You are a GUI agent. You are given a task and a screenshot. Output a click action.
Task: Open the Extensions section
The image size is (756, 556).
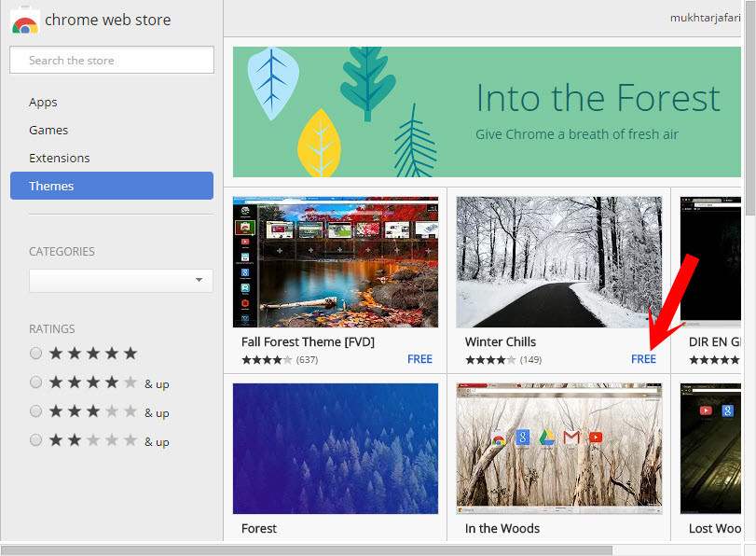pyautogui.click(x=60, y=159)
